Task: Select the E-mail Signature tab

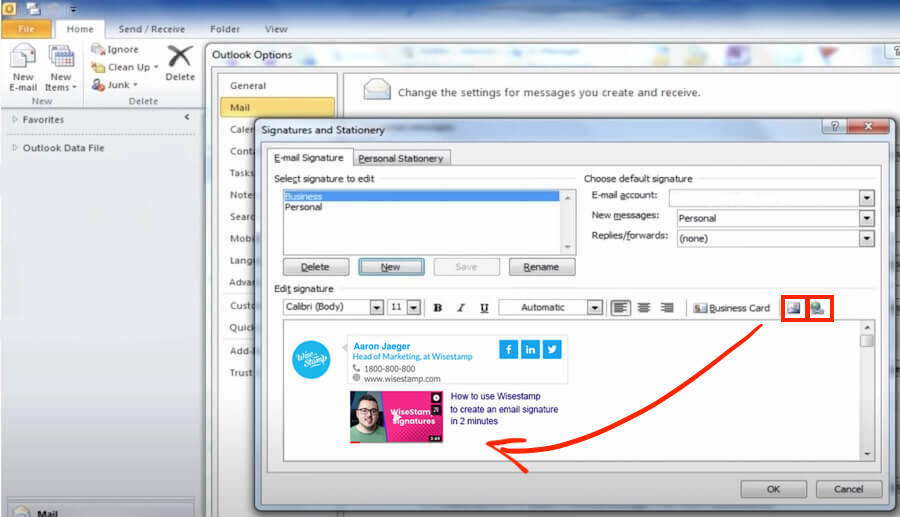Action: coord(309,158)
